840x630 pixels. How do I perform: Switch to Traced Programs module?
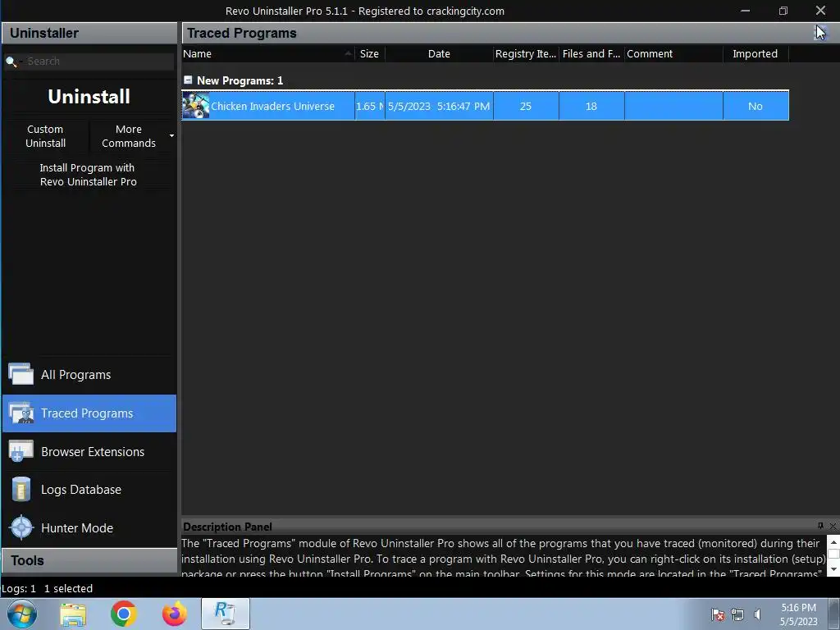click(x=89, y=413)
